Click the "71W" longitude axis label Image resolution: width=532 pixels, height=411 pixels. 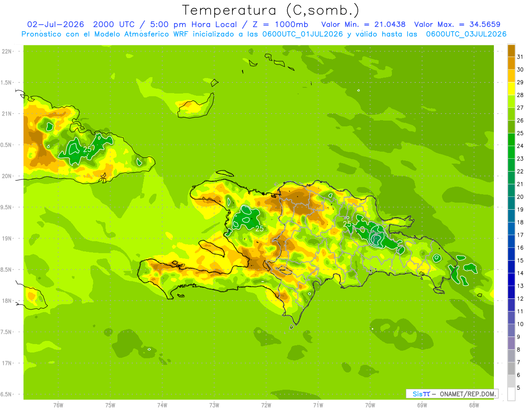tap(318, 405)
